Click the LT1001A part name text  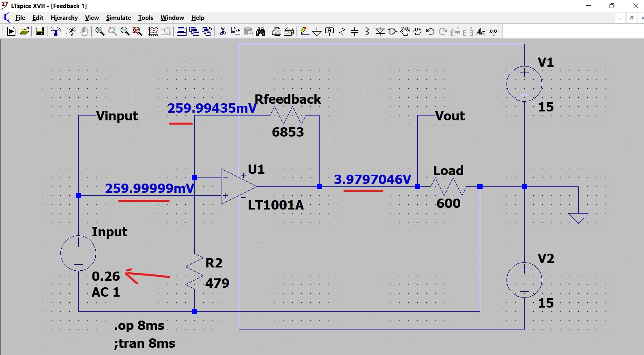pyautogui.click(x=276, y=205)
